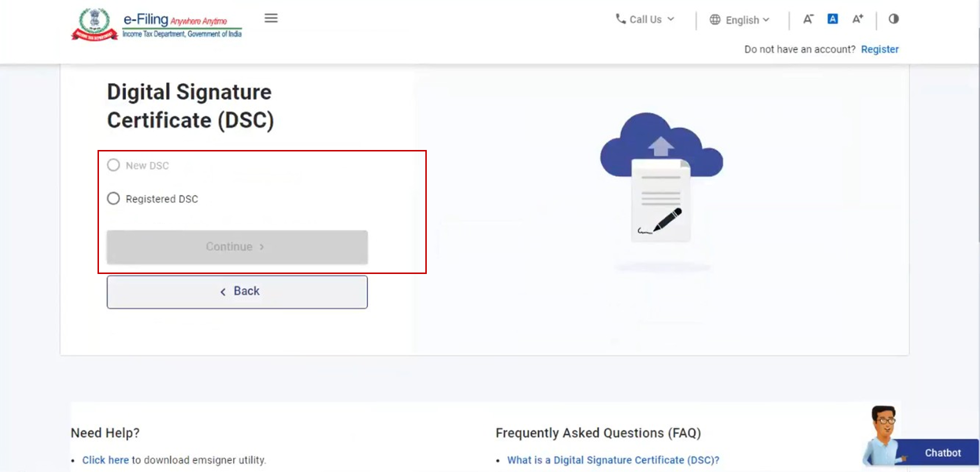Open 'What is a Digital Signature Certificate' FAQ
The width and height of the screenshot is (980, 472).
click(612, 460)
